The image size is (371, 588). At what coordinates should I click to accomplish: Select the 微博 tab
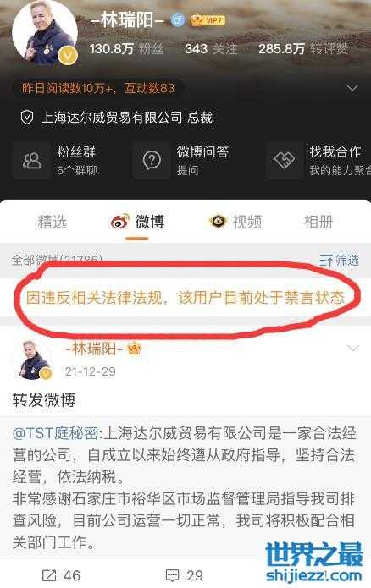pyautogui.click(x=137, y=222)
